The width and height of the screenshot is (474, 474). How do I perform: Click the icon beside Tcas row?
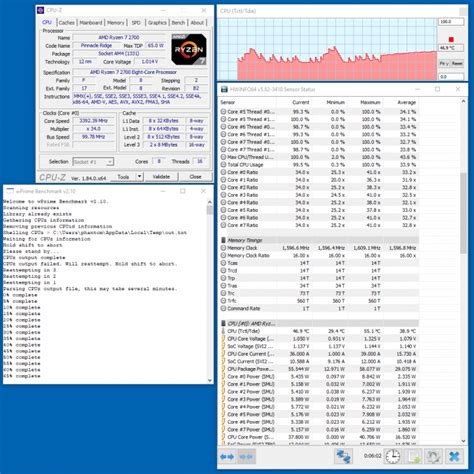(x=223, y=263)
